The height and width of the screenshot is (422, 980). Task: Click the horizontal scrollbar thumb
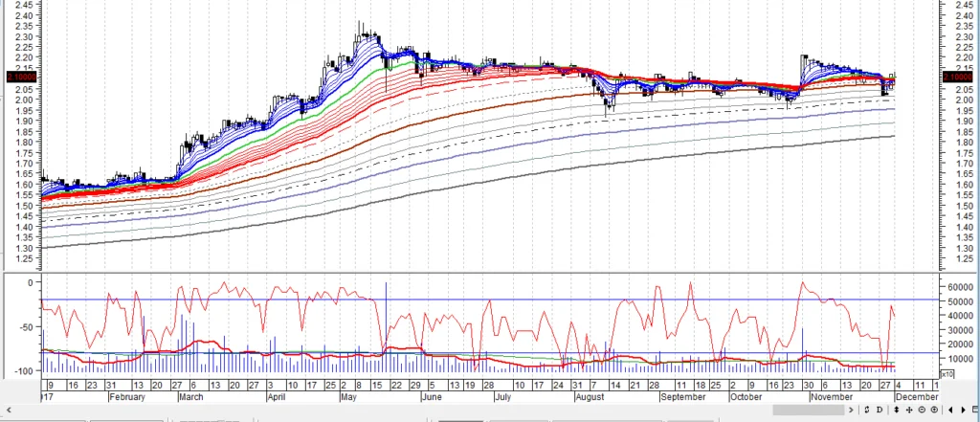[x=808, y=411]
